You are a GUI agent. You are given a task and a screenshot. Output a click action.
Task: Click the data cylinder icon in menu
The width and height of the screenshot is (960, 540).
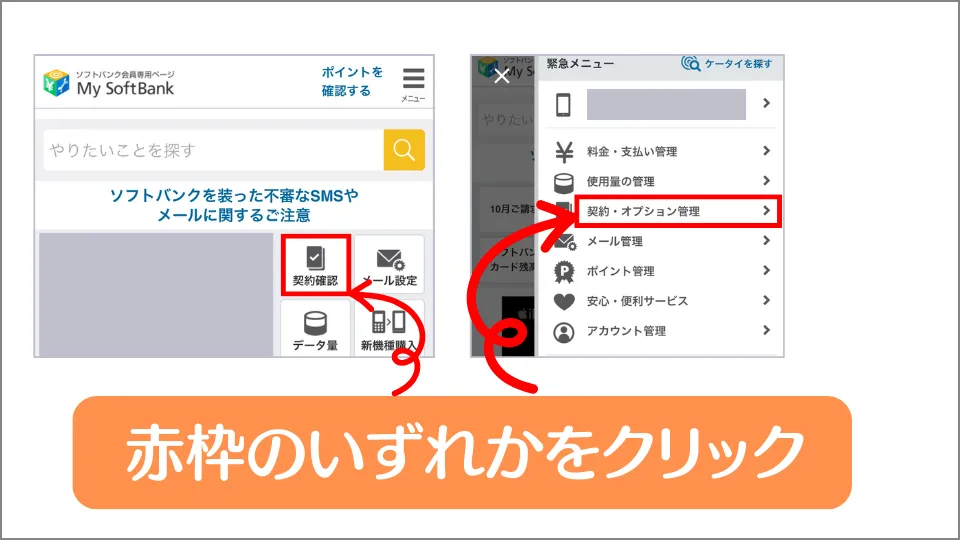(563, 182)
